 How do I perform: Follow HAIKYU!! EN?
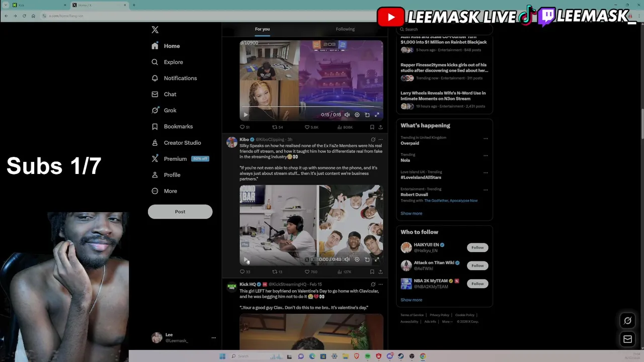[x=477, y=247]
